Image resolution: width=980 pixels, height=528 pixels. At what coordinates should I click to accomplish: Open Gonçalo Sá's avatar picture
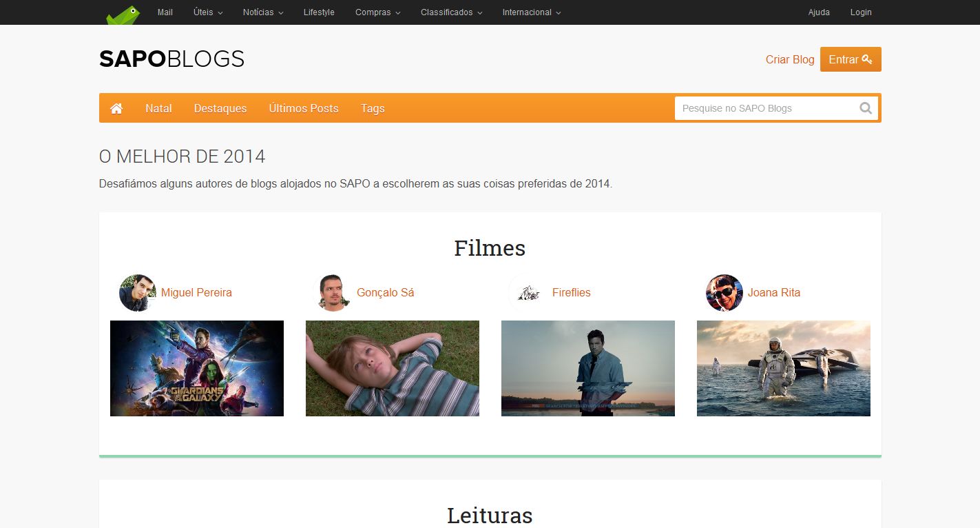click(333, 293)
